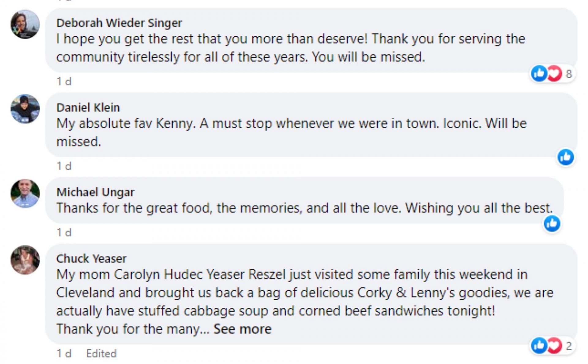View the 8 reactions count on Deborah's comment
The width and height of the screenshot is (588, 364).
[569, 74]
